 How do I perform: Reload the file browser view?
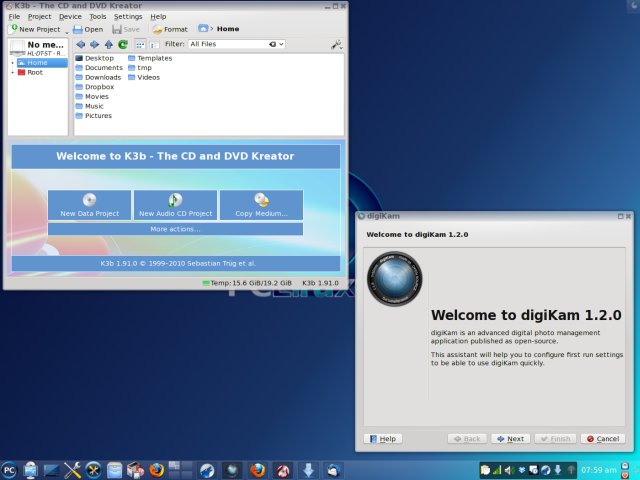[123, 44]
